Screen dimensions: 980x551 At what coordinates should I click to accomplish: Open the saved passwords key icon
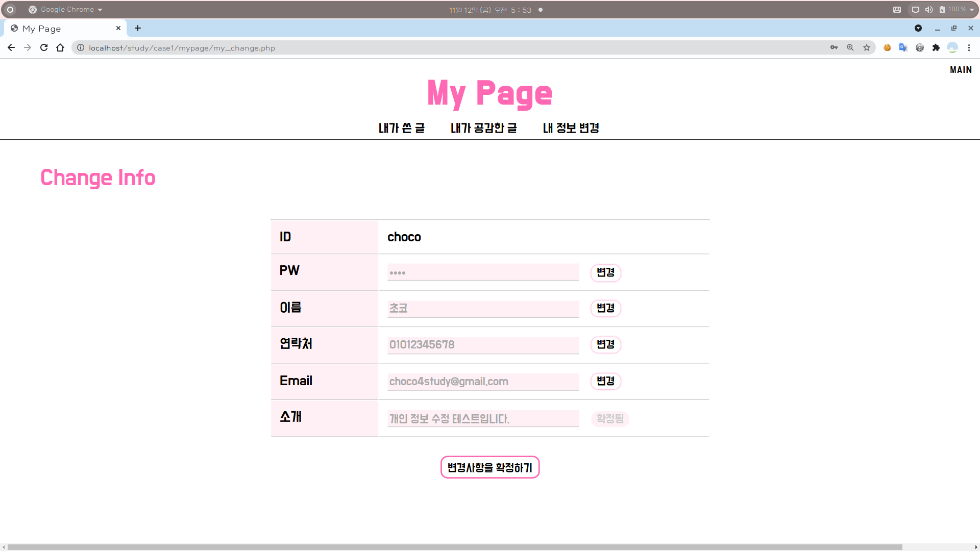[x=834, y=47]
